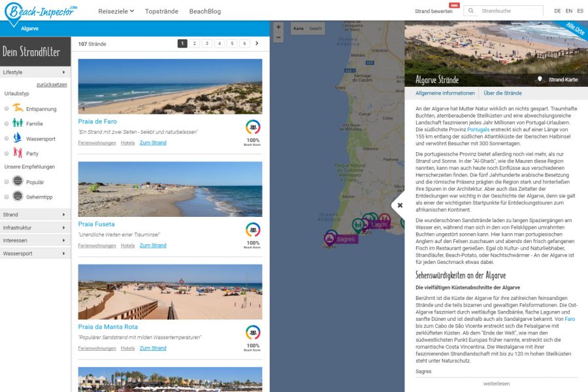Click Praia Fuseta Beach Score badge

[x=253, y=229]
